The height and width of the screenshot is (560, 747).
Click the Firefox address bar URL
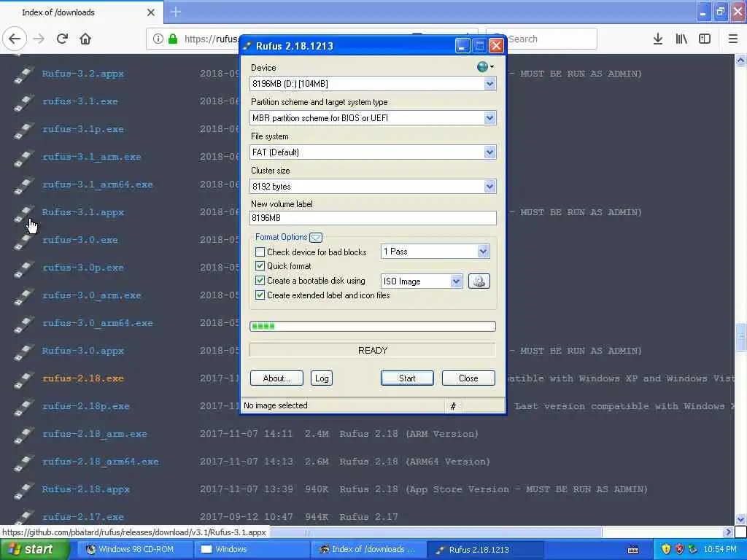(211, 39)
